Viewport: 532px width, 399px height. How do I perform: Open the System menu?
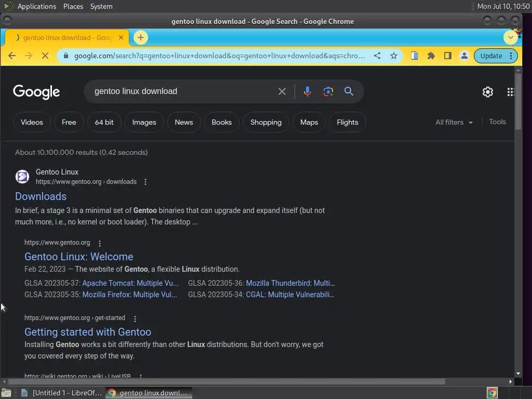[101, 6]
